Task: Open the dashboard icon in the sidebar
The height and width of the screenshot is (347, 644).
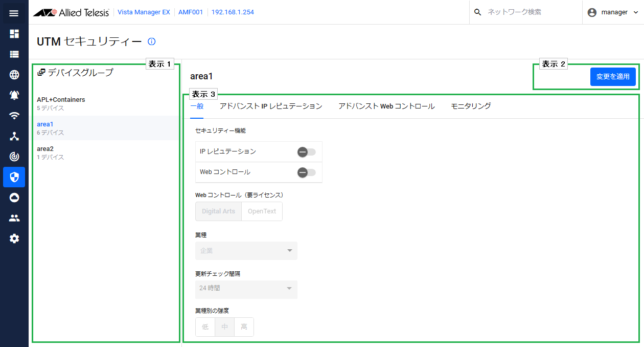Action: (14, 34)
